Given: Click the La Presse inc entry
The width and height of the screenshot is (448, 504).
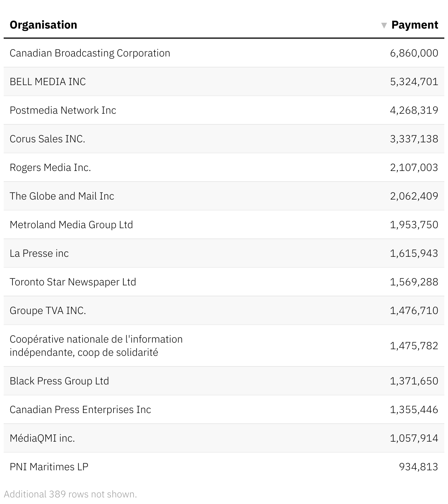Looking at the screenshot, I should [39, 253].
